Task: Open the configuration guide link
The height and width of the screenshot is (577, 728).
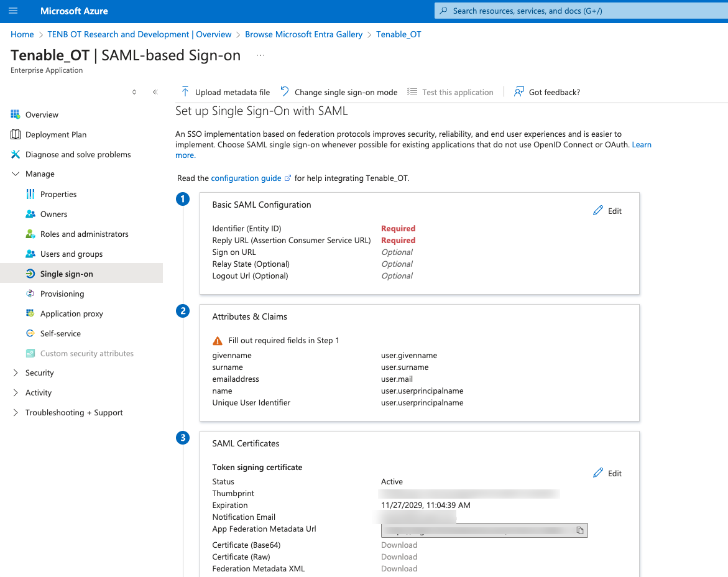Action: [246, 178]
